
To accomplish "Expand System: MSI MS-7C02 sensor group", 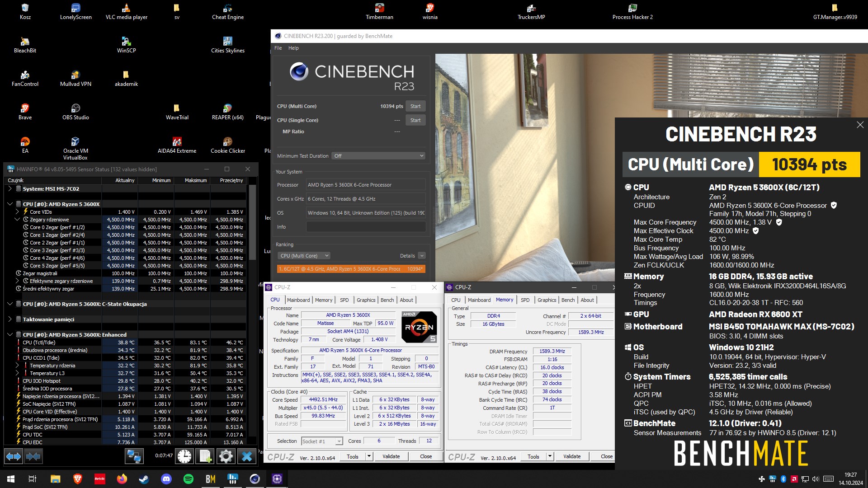I will [x=10, y=189].
